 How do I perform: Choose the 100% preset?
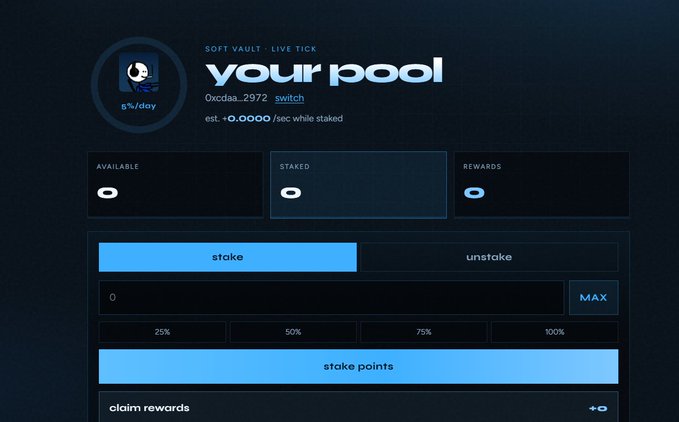click(x=555, y=332)
